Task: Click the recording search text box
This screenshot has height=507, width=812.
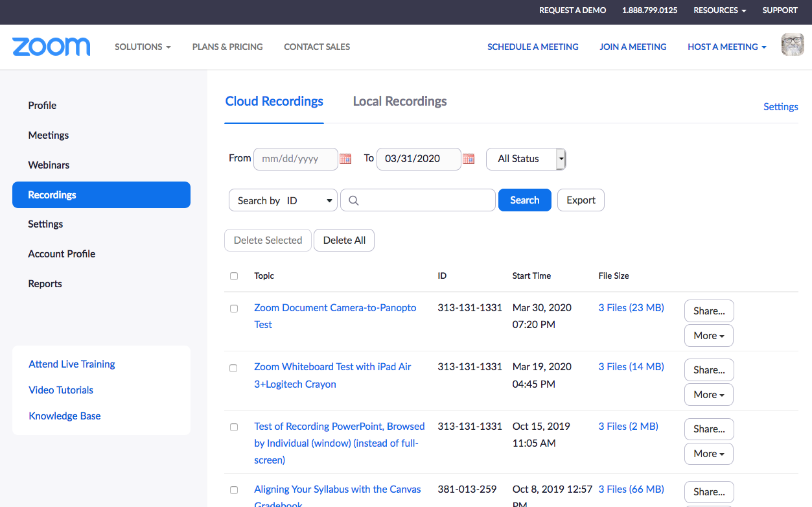Action: 418,200
